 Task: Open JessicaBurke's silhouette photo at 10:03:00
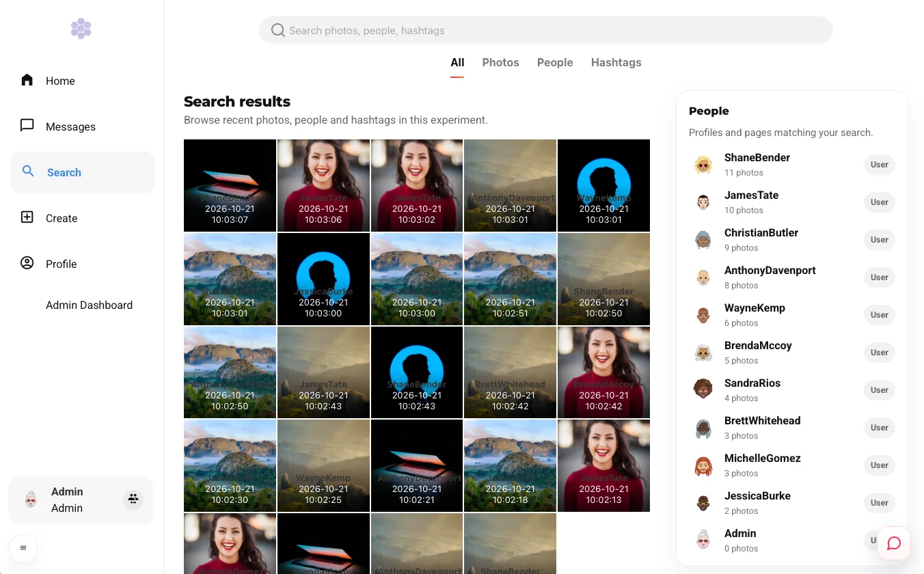(323, 279)
